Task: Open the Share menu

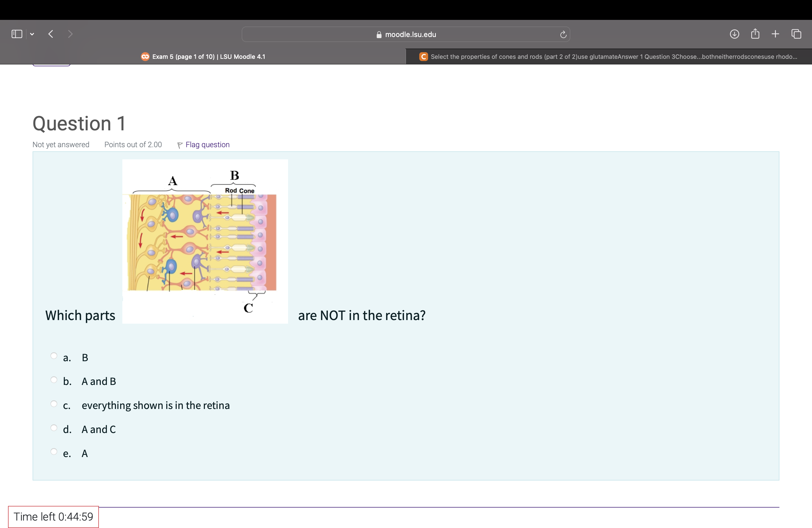Action: click(x=755, y=34)
